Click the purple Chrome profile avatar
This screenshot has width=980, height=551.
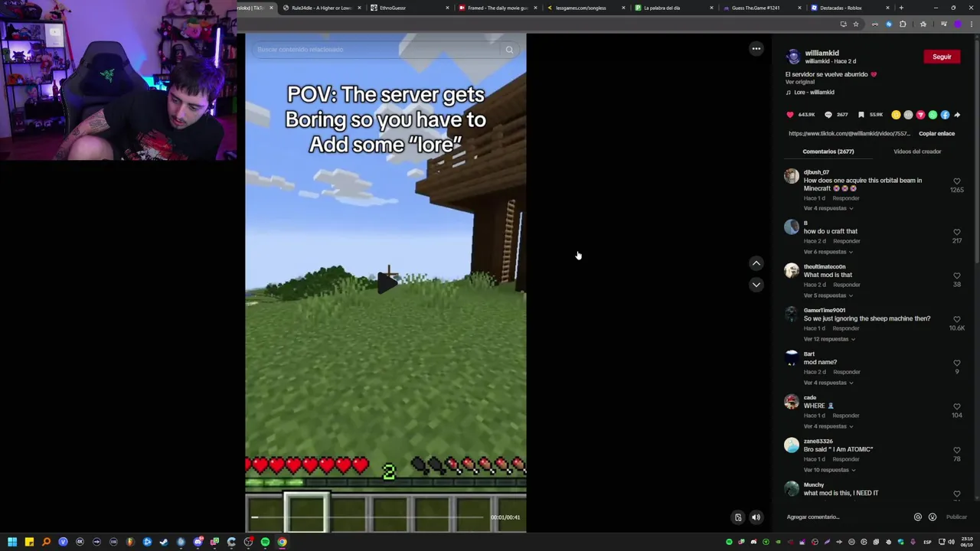(x=957, y=24)
